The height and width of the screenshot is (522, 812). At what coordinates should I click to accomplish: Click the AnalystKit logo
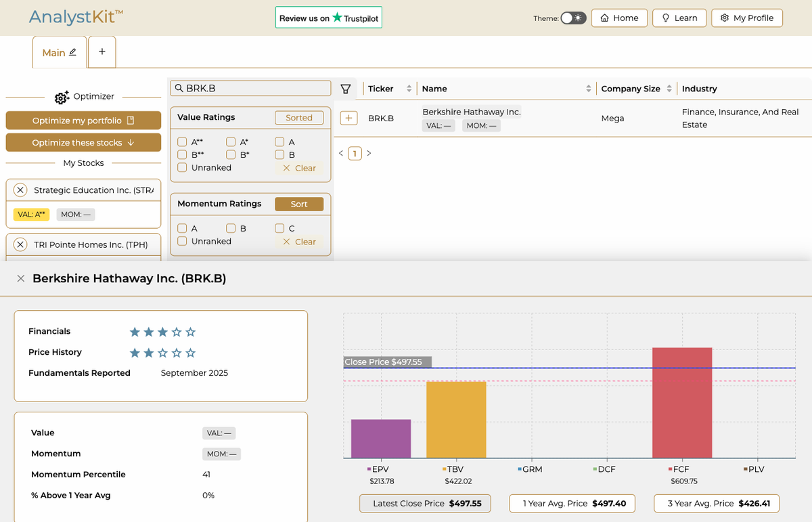pos(76,17)
